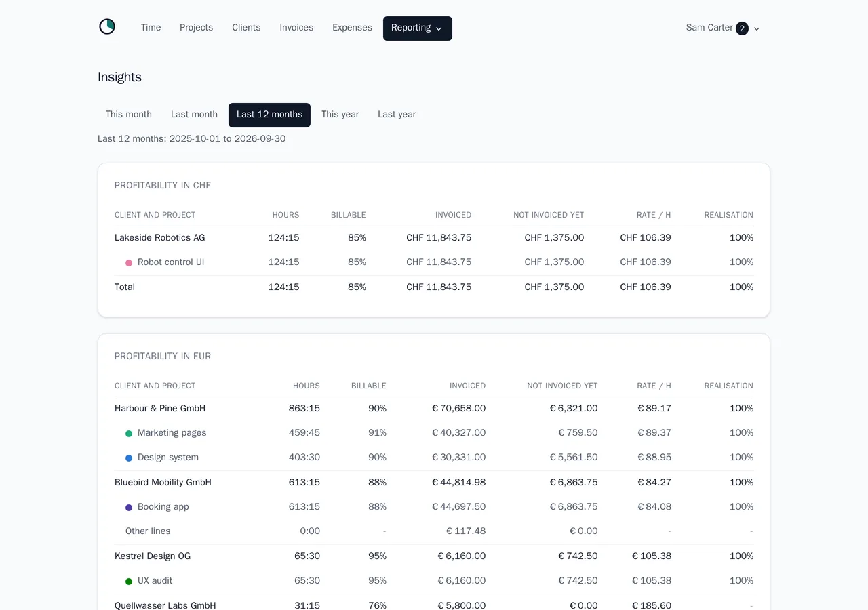This screenshot has width=868, height=610.
Task: Open the Quellwasser Labs GmbH client
Action: (165, 605)
